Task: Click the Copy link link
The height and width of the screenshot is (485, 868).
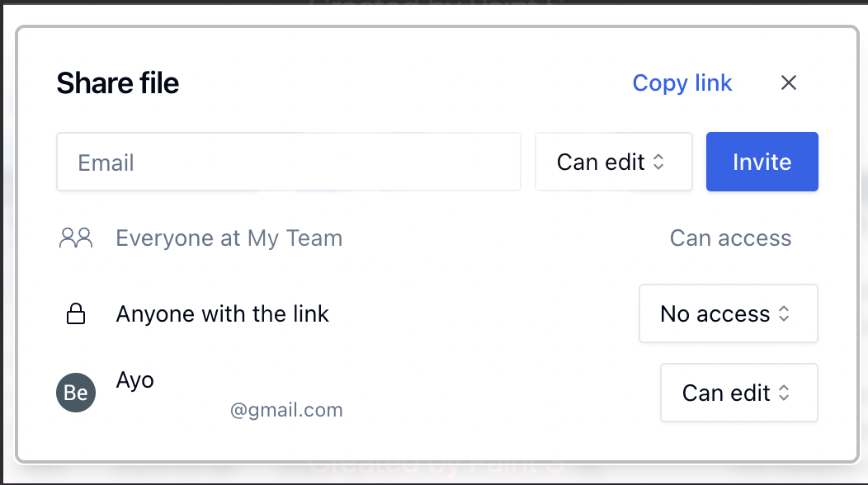Action: coord(682,83)
